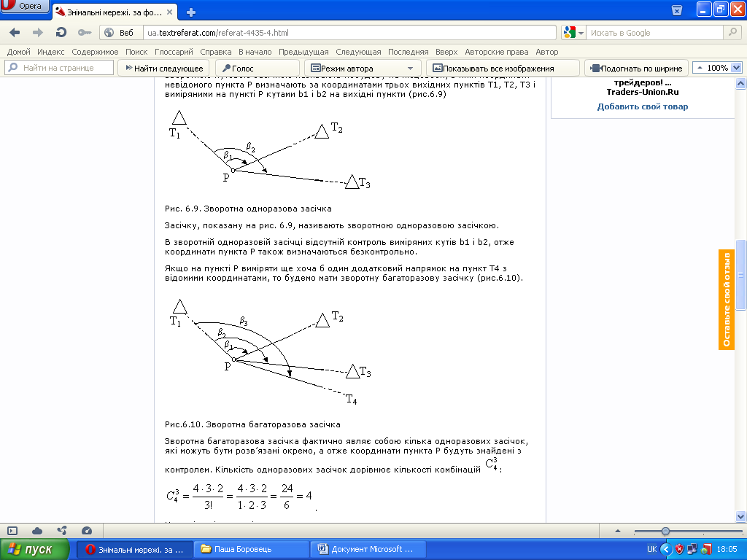Open the Глоссарий navigation item
The image size is (747, 560).
pyautogui.click(x=174, y=52)
